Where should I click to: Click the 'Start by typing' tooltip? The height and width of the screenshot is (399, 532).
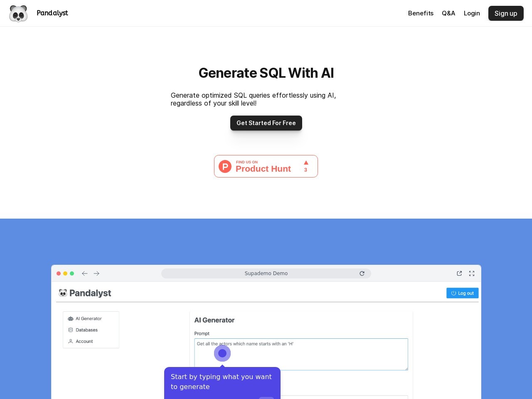coord(222,383)
